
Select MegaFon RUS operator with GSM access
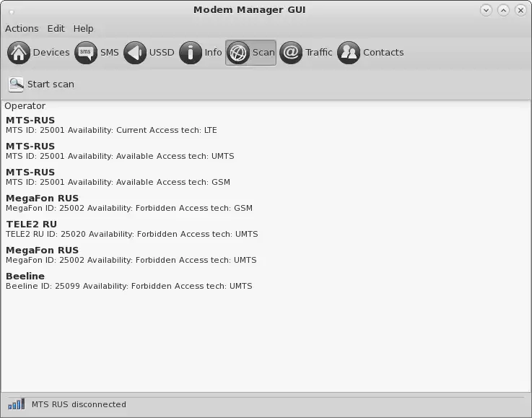click(266, 203)
